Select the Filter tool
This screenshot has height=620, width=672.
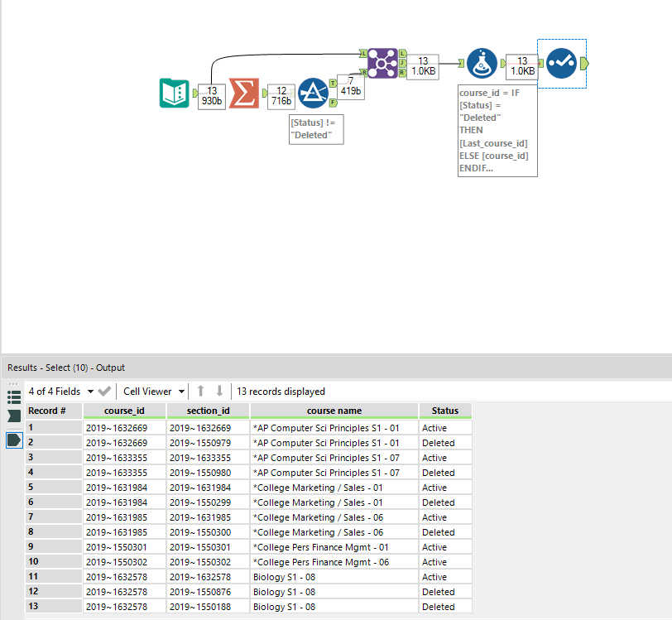[313, 93]
